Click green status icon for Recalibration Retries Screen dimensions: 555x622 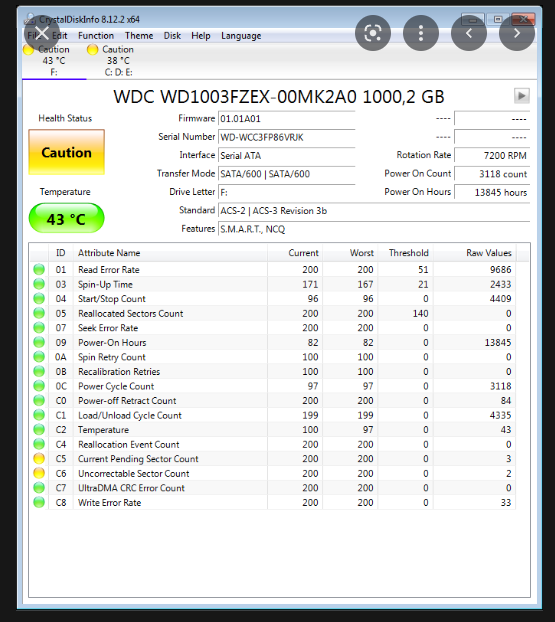click(39, 371)
